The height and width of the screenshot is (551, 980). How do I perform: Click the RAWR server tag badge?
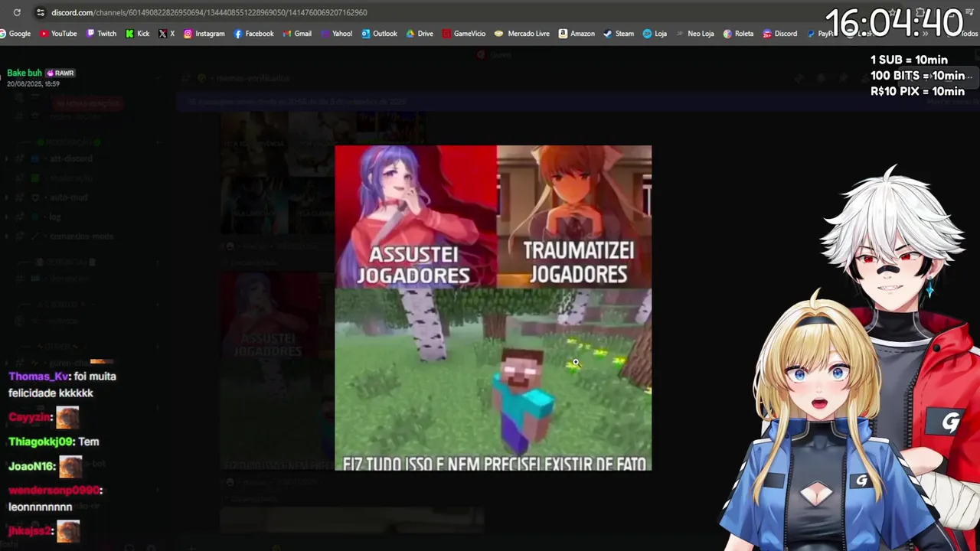tap(60, 73)
